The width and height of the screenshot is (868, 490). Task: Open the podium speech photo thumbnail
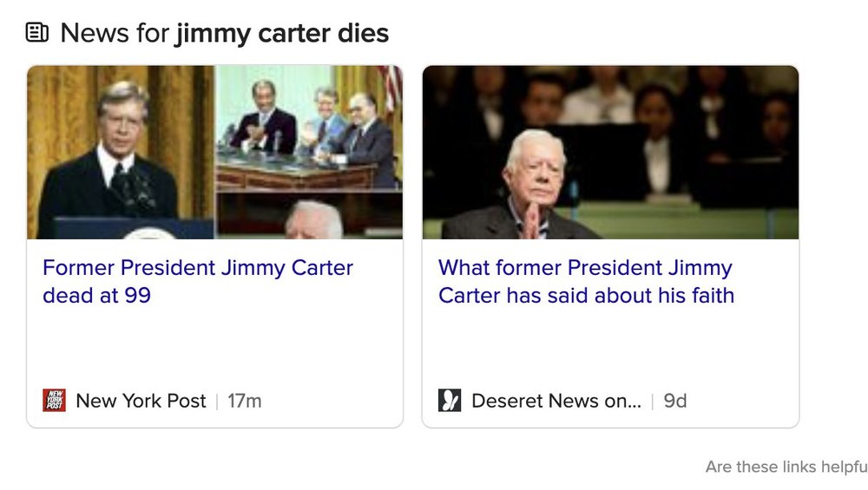tap(120, 152)
